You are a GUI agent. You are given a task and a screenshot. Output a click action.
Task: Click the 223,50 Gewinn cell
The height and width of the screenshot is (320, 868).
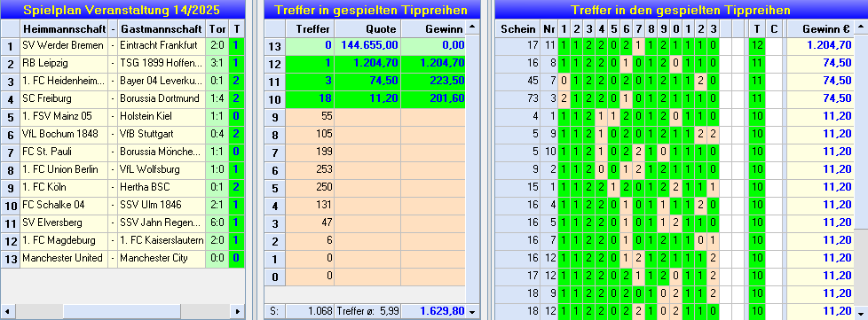coord(433,81)
